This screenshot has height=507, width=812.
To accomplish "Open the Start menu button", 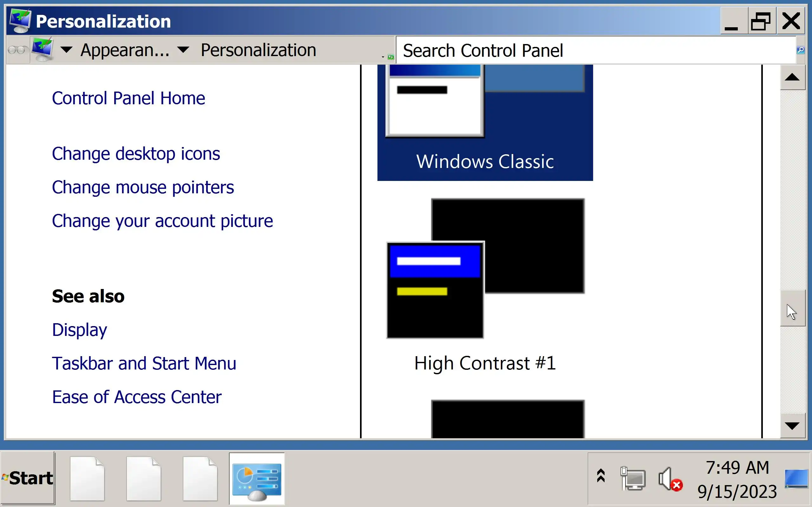I will pos(28,478).
